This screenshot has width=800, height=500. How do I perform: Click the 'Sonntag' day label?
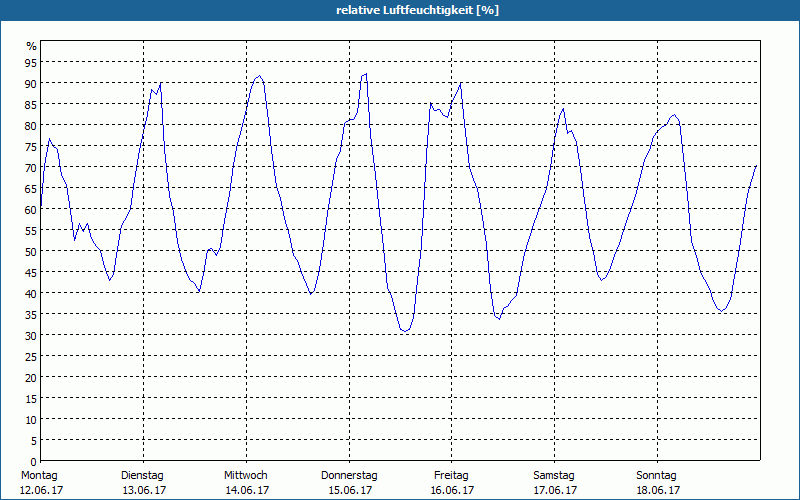pyautogui.click(x=656, y=475)
